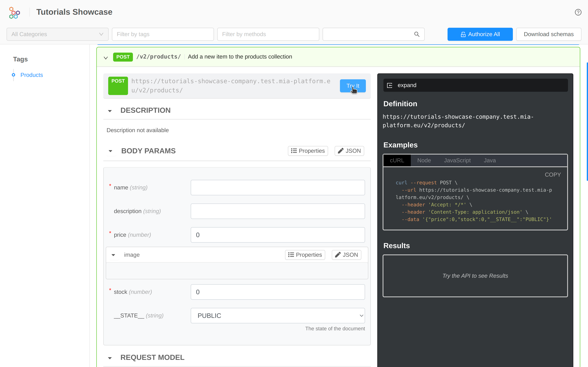Image resolution: width=588 pixels, height=367 pixels.
Task: Collapse the POST /v2/products/ endpoint
Action: coord(106,58)
